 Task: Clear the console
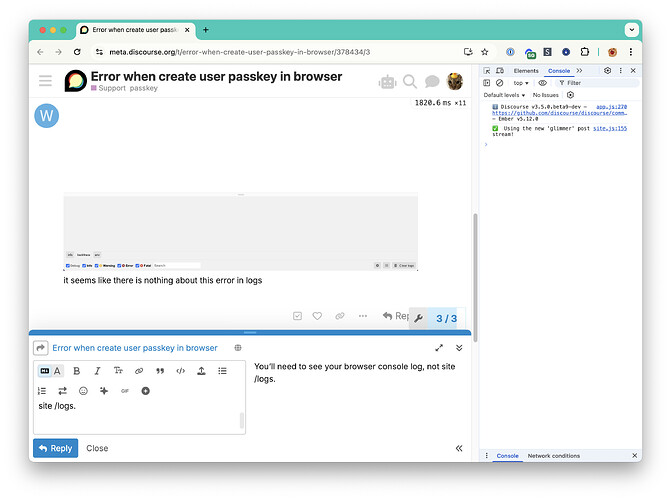tap(500, 83)
